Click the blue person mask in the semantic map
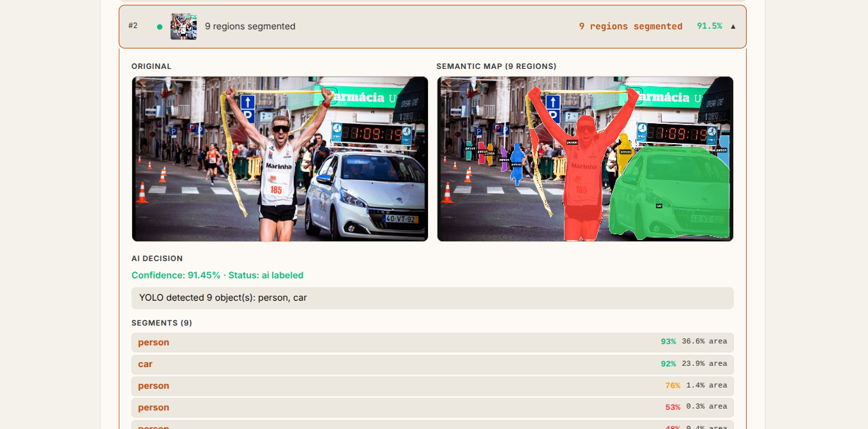This screenshot has width=868, height=429. click(x=517, y=164)
